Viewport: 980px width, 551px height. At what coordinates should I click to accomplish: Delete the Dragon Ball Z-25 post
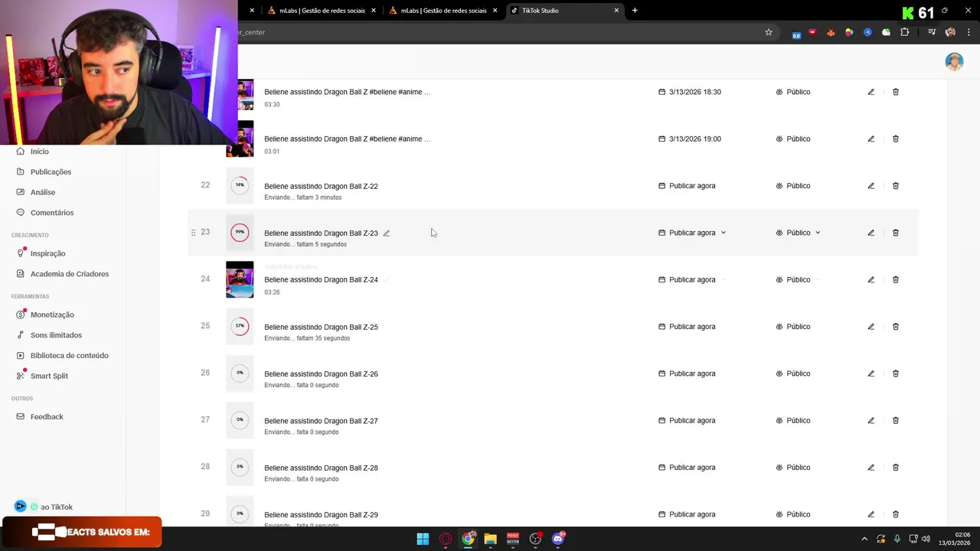click(896, 327)
